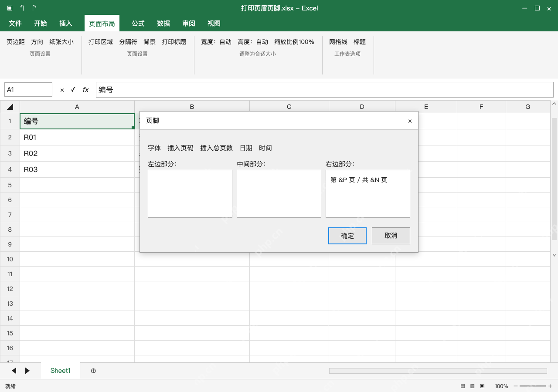The width and height of the screenshot is (558, 392).
Task: Expand the 宽度: 自动 selector
Action: pos(216,42)
